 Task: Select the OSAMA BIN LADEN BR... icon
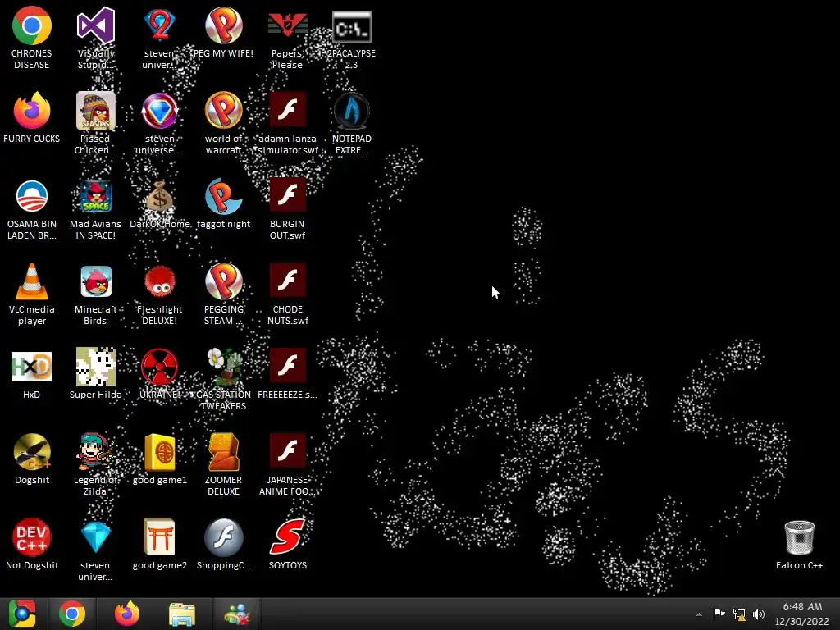coord(32,196)
